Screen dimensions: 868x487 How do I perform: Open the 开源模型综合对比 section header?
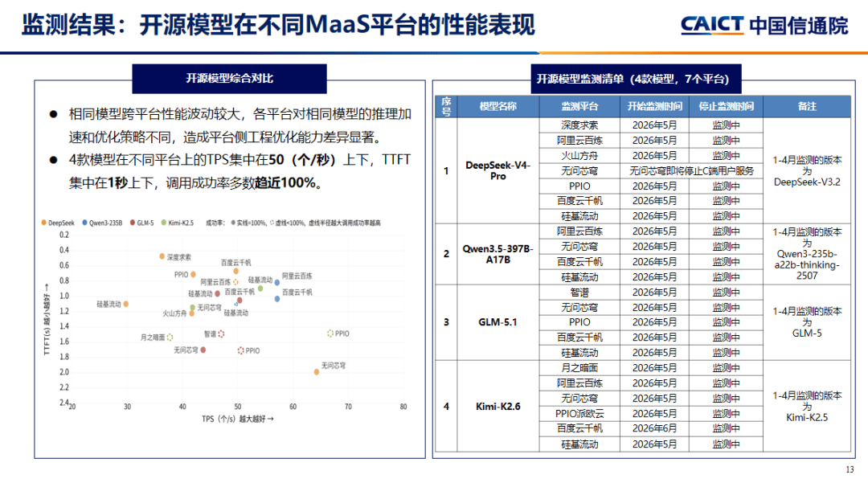(x=229, y=79)
